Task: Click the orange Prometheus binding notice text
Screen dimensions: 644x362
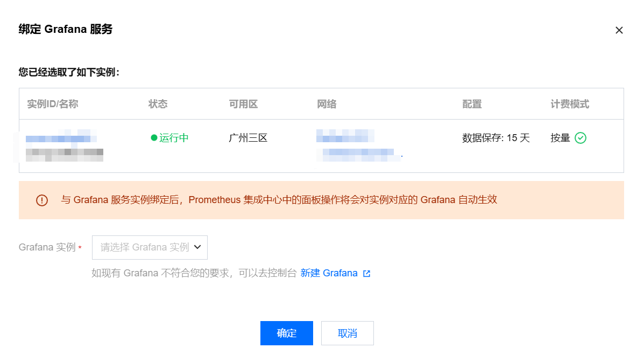Action: tap(279, 200)
